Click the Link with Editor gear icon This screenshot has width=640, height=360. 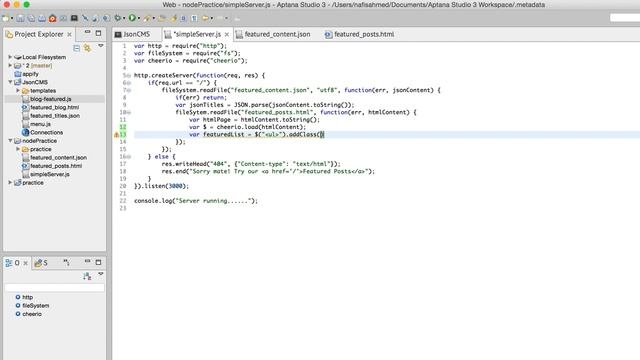pos(87,48)
